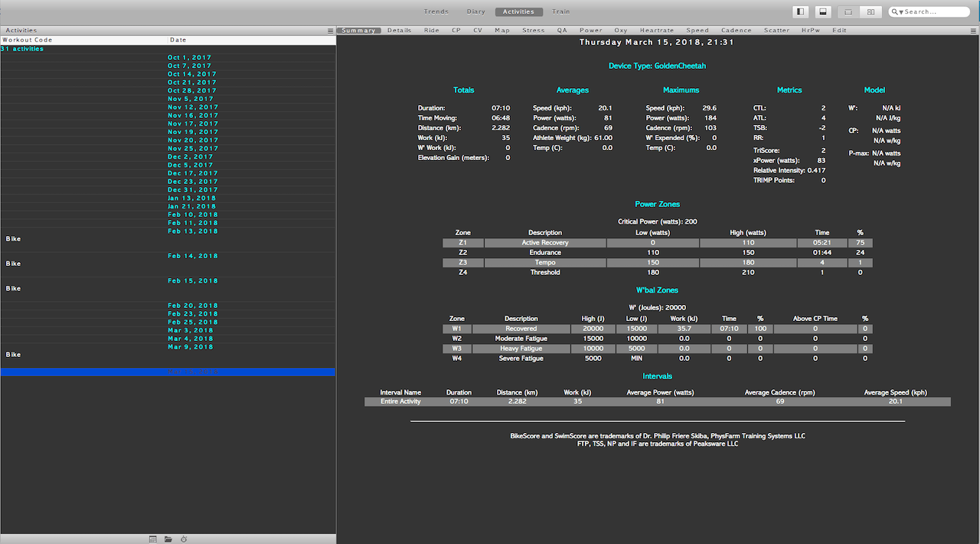Image resolution: width=980 pixels, height=544 pixels.
Task: Switch to the tabbed view layout icon
Action: 848,11
